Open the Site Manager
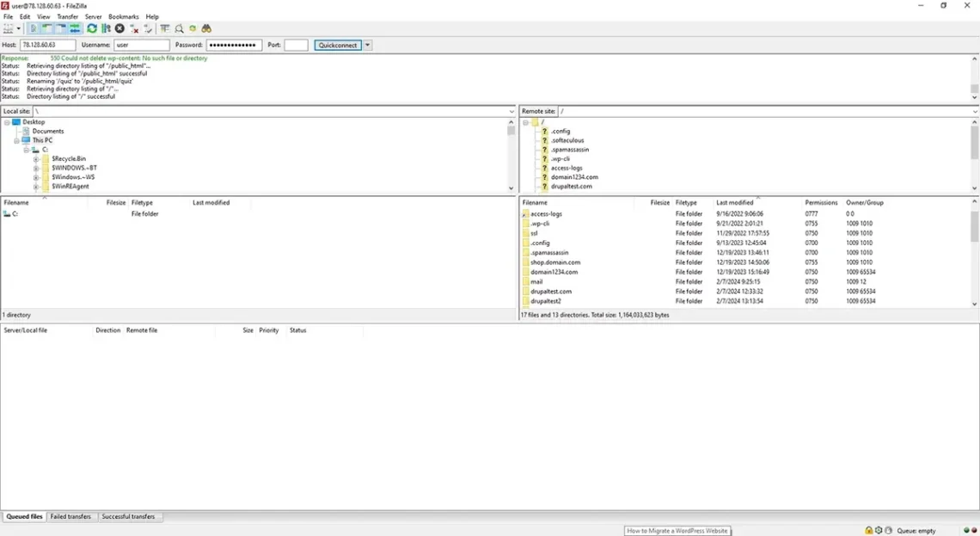The width and height of the screenshot is (980, 536). point(9,28)
